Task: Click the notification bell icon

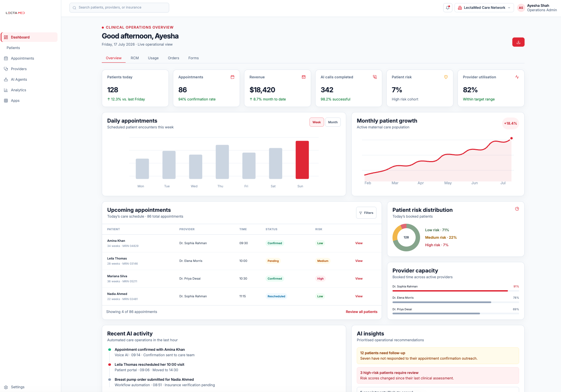Action: point(448,7)
